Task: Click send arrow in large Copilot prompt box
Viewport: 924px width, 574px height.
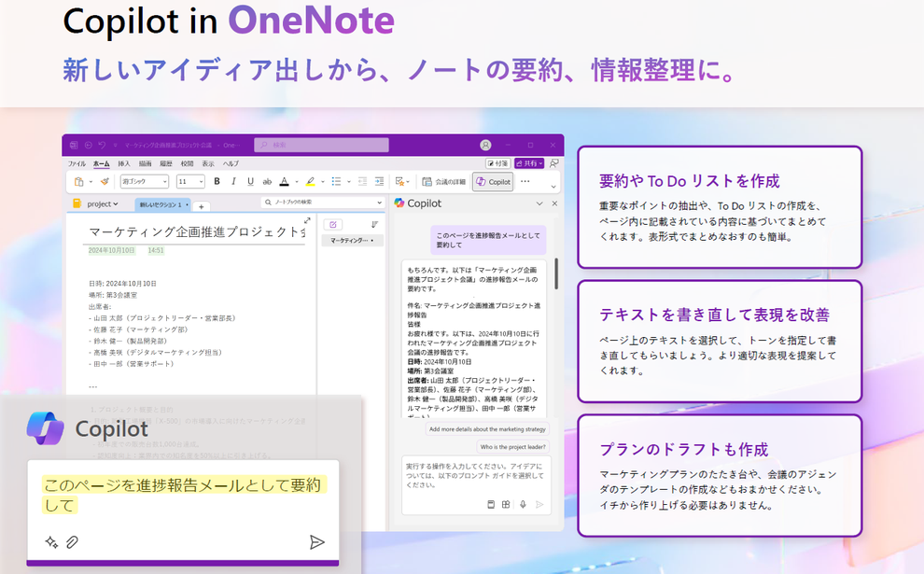Action: [317, 542]
